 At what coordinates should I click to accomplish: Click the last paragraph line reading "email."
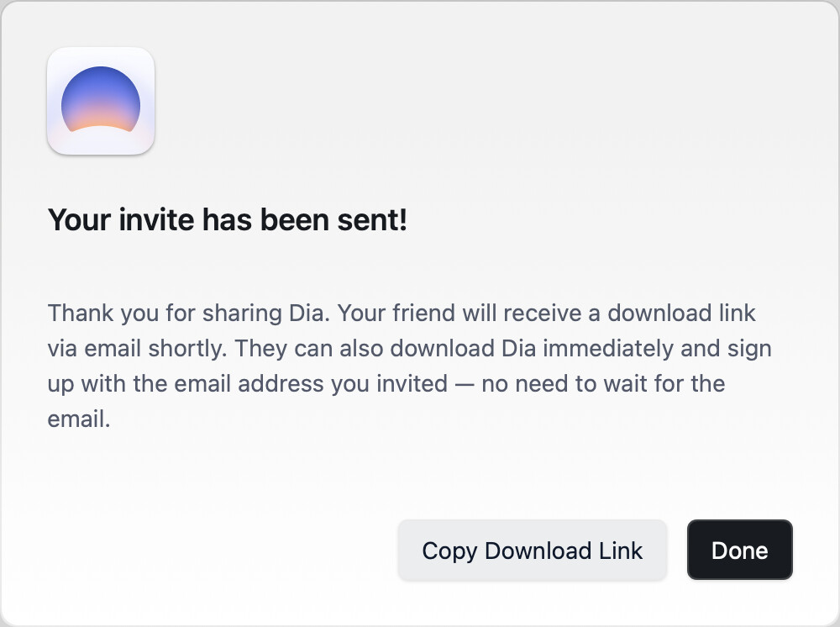(x=79, y=419)
